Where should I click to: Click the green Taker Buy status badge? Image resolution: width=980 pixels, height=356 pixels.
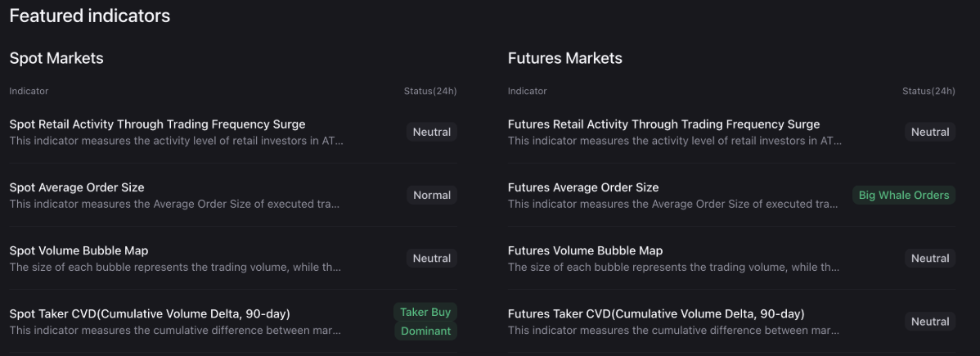tap(425, 312)
